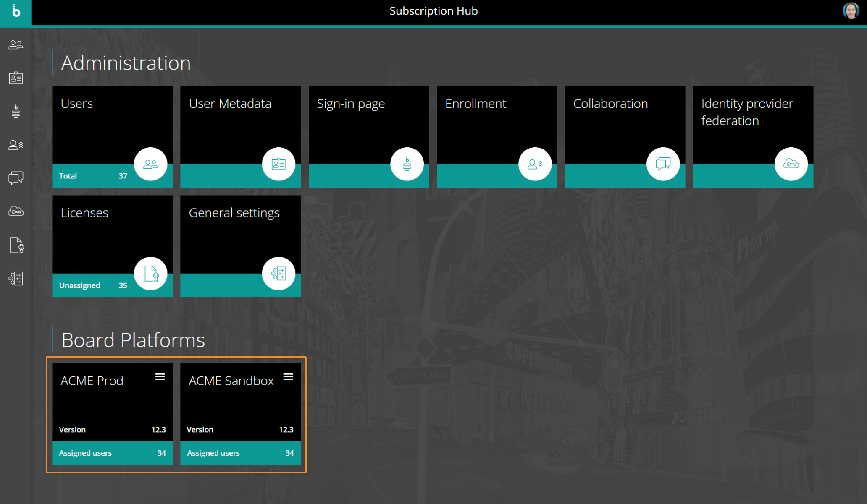Click the chat bubble icon on Collaboration tile
This screenshot has height=504, width=867.
coord(663,164)
